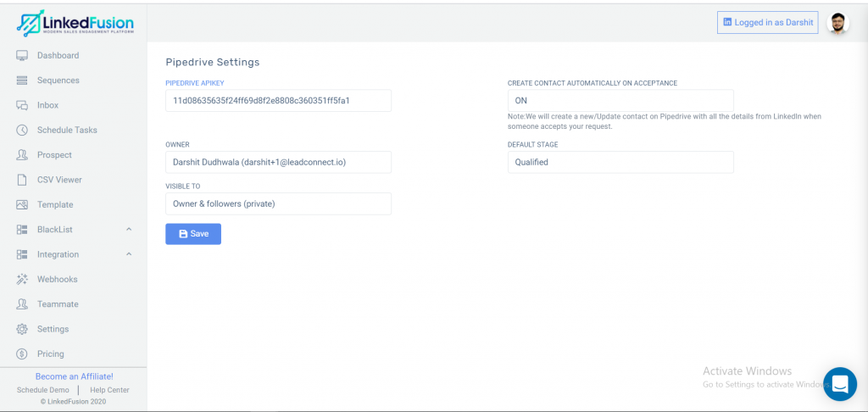The width and height of the screenshot is (868, 412).
Task: Click the LinkedFusion logo
Action: (75, 22)
